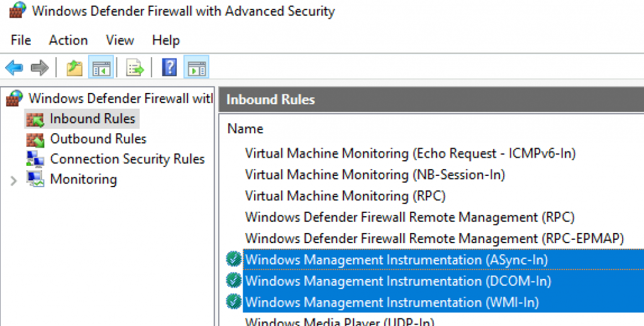Image resolution: width=644 pixels, height=326 pixels.
Task: Select Monitoring in the tree
Action: click(84, 179)
